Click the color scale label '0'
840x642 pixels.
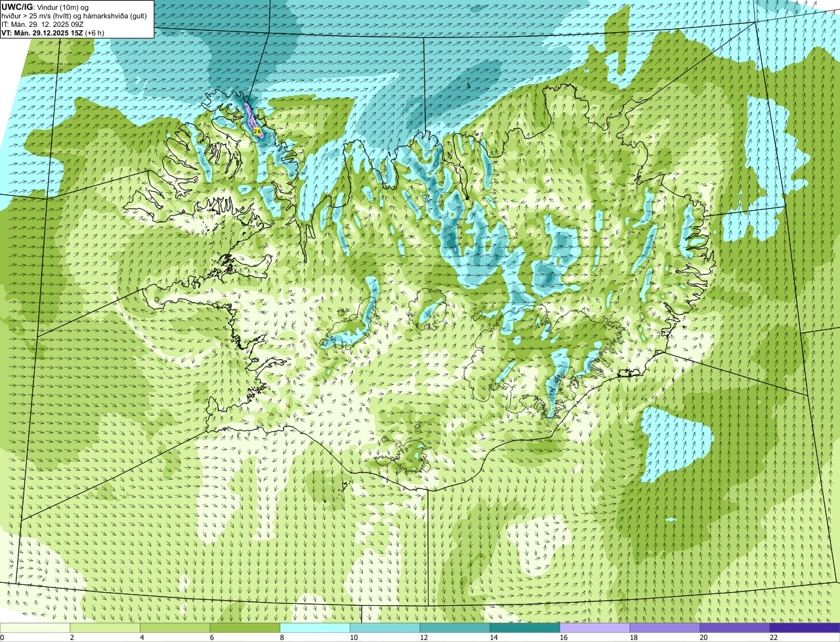click(x=2, y=637)
